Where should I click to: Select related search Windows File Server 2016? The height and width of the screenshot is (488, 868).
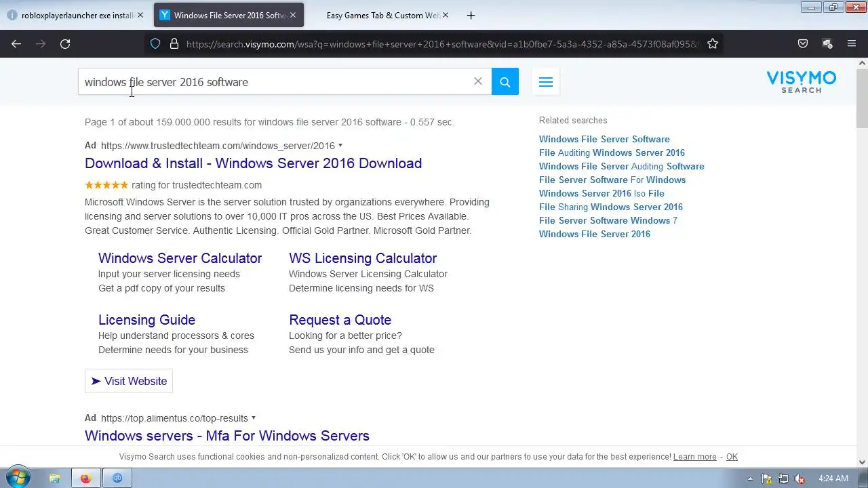(595, 234)
